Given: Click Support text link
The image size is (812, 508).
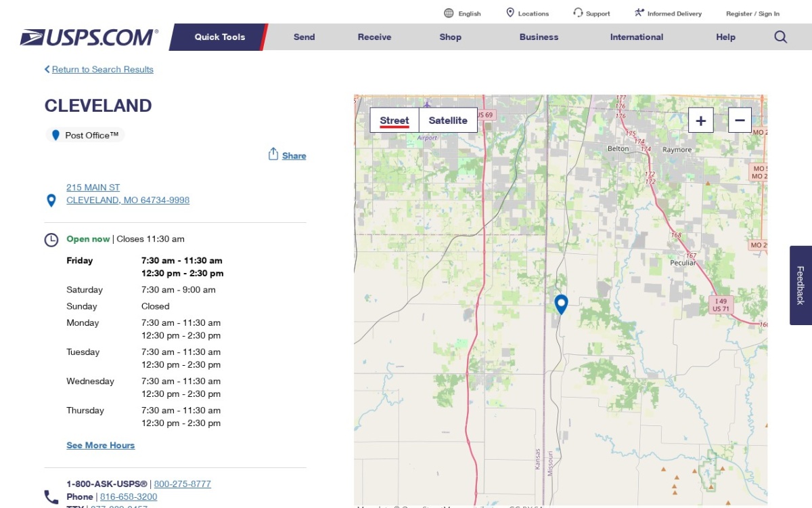Looking at the screenshot, I should coord(598,14).
